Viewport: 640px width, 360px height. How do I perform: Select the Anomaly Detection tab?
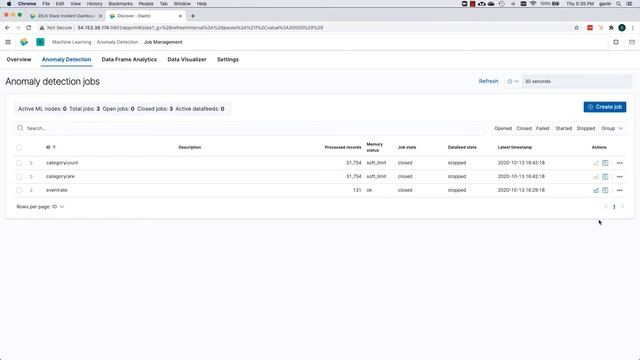(x=67, y=60)
